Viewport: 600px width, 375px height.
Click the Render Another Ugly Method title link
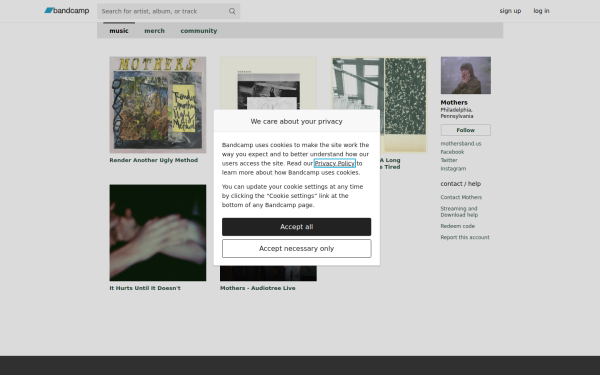tap(153, 160)
